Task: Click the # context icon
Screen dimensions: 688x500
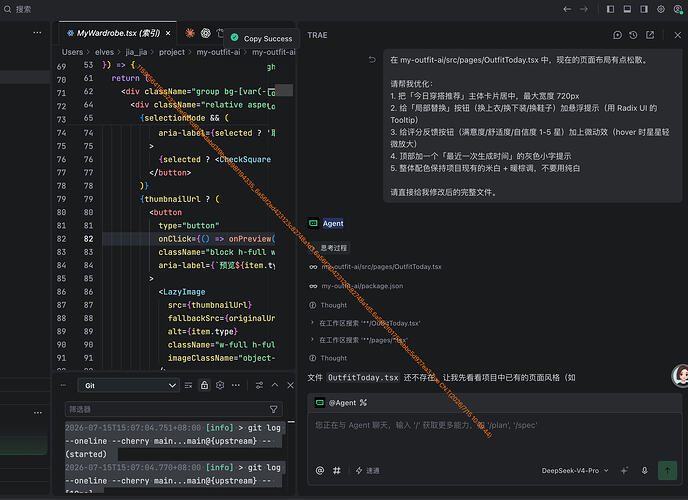Action: click(337, 471)
